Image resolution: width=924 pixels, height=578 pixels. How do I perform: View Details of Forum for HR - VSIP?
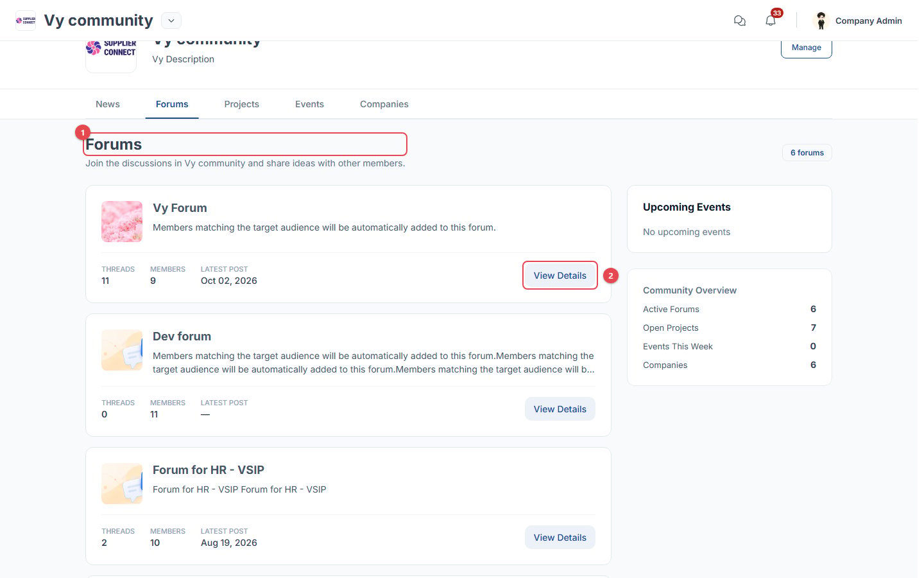click(x=560, y=538)
